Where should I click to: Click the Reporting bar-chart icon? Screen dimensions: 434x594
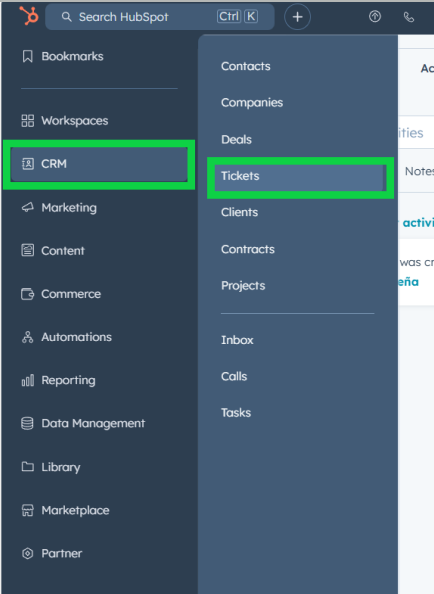click(x=28, y=380)
